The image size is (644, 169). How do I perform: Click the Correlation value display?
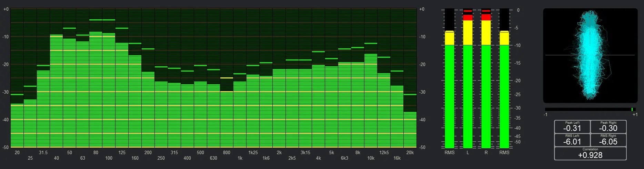point(590,153)
